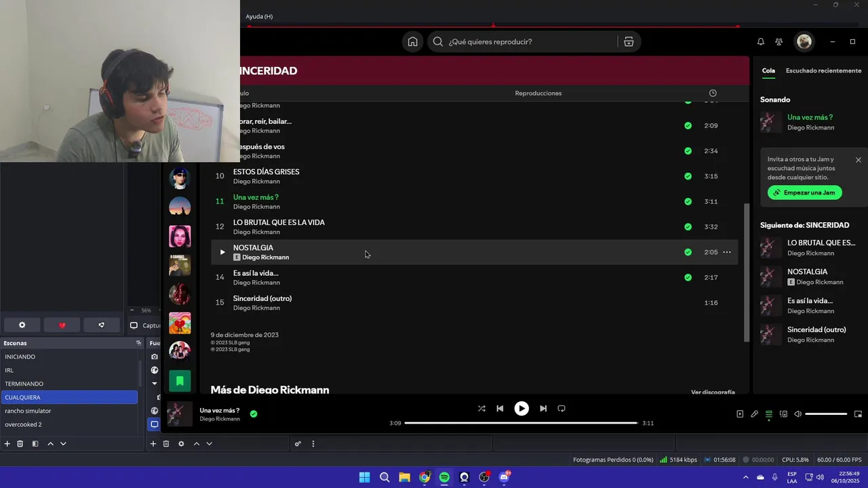Open scene filters icon
868x488 pixels.
pyautogui.click(x=35, y=444)
